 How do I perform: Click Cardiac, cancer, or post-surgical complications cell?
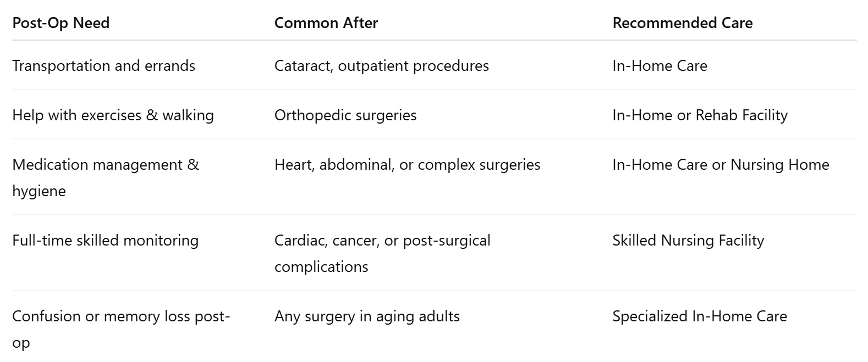[x=382, y=253]
